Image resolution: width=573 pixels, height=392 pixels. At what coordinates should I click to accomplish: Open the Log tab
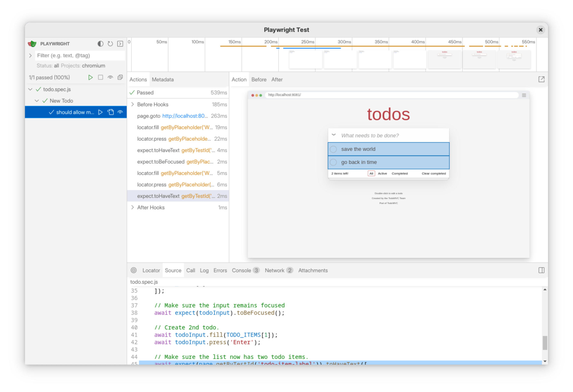[204, 270]
